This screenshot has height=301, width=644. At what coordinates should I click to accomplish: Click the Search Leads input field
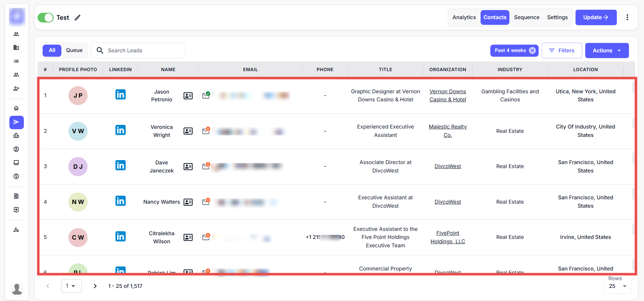point(144,50)
